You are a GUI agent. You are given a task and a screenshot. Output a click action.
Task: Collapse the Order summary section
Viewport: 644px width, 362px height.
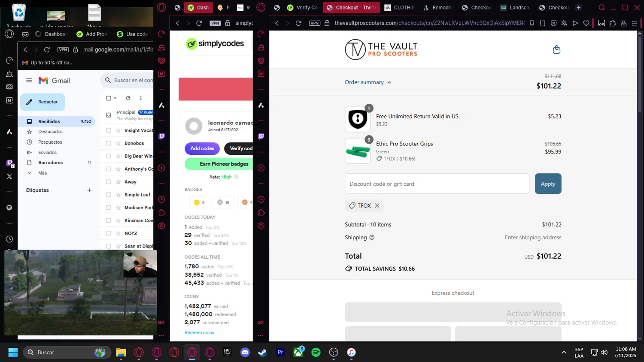368,82
